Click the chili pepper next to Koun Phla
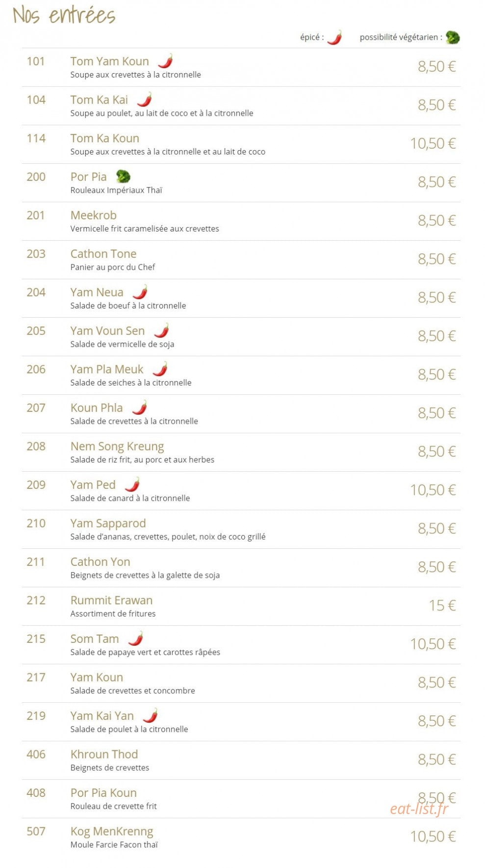This screenshot has height=868, width=485. pyautogui.click(x=140, y=408)
